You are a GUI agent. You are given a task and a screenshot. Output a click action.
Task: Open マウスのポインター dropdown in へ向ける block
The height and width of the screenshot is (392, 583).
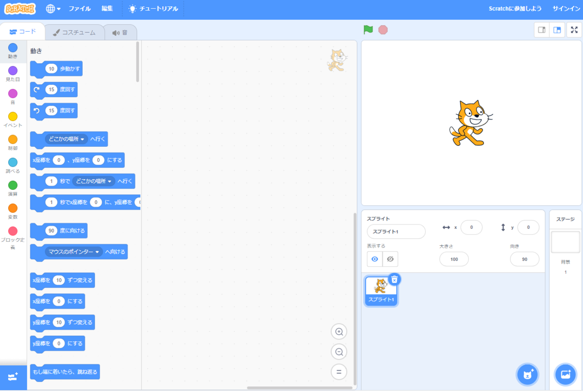pos(74,252)
